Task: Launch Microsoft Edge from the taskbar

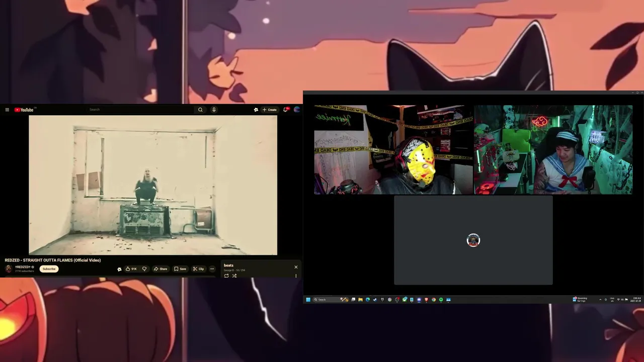Action: 368,300
